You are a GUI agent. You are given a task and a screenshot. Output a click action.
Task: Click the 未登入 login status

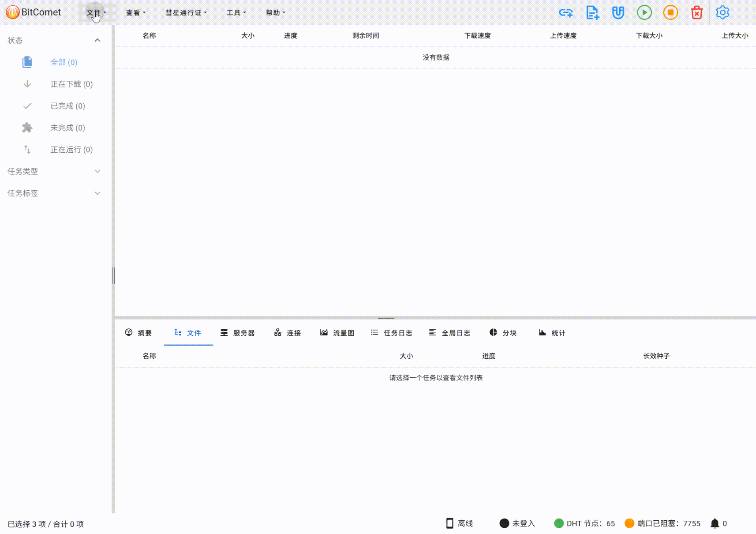(517, 523)
